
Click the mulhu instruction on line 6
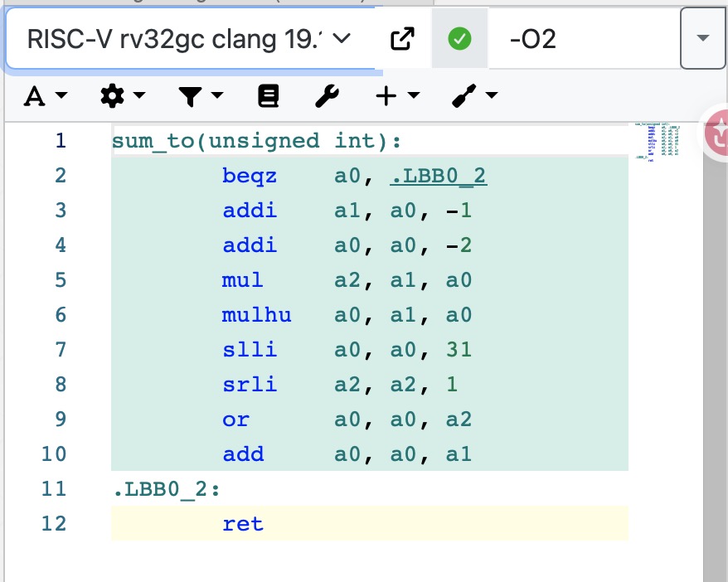click(x=256, y=315)
